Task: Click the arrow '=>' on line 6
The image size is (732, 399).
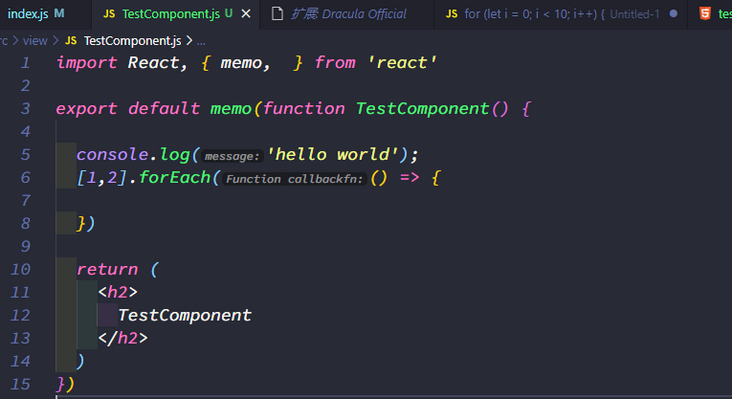Action: click(409, 177)
